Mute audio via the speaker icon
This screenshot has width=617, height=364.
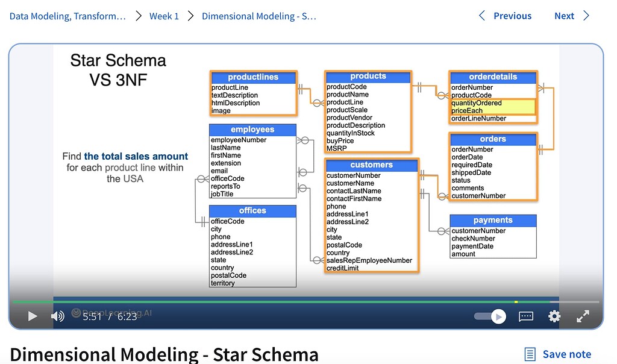[x=57, y=316]
